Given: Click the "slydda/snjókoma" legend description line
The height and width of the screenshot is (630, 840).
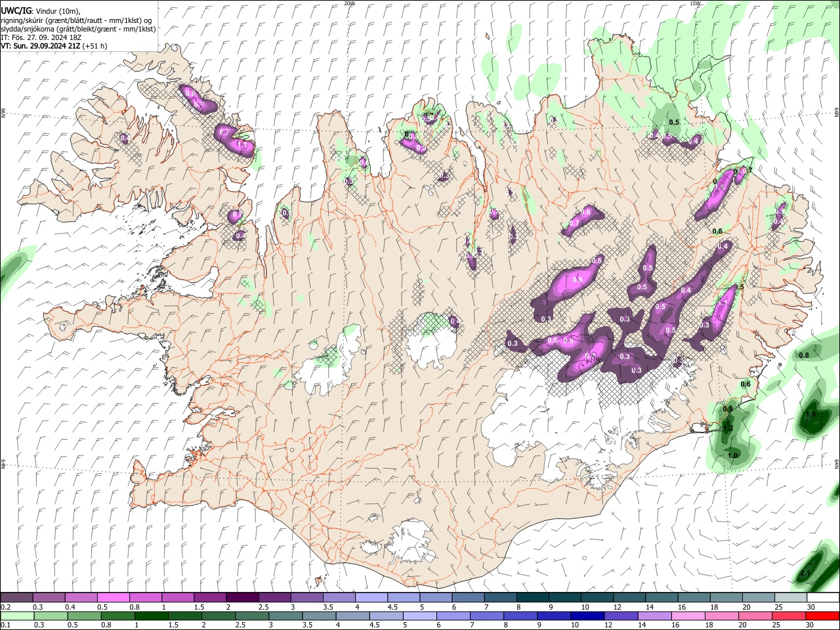Looking at the screenshot, I should (78, 29).
